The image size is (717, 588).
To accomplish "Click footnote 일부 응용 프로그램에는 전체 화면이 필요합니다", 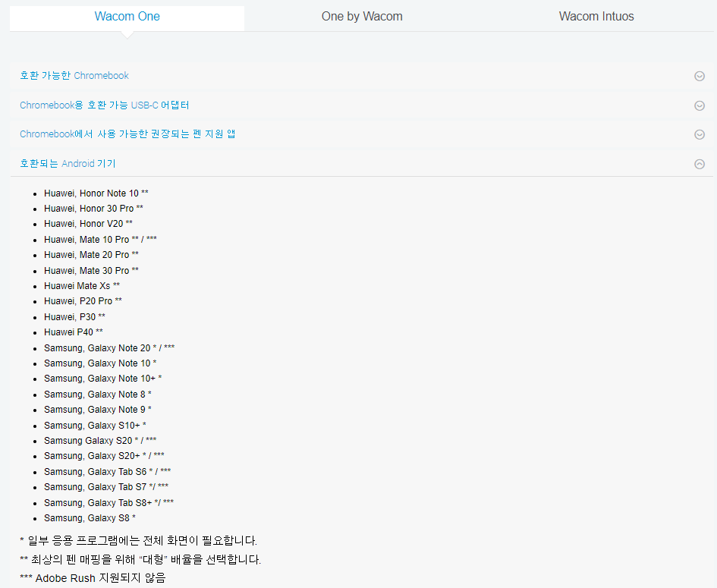I will (139, 541).
